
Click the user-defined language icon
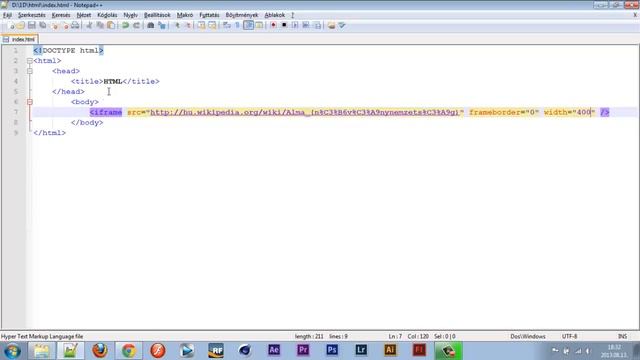pyautogui.click(x=259, y=25)
